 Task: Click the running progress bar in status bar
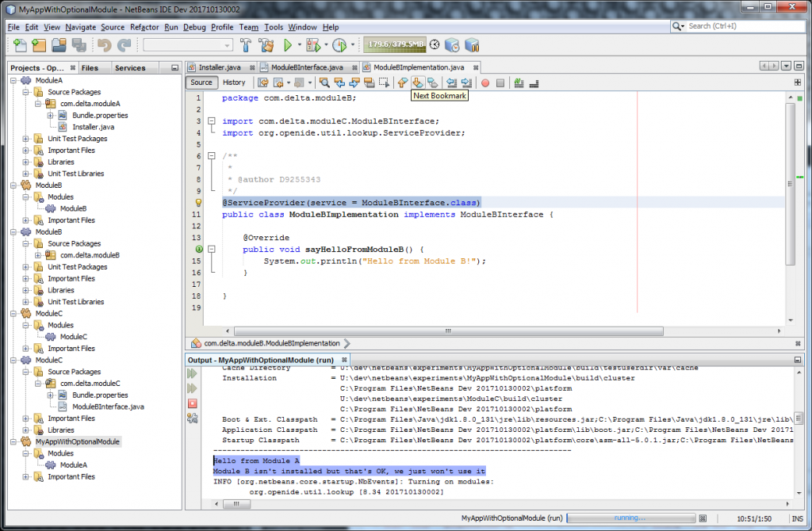tap(630, 518)
